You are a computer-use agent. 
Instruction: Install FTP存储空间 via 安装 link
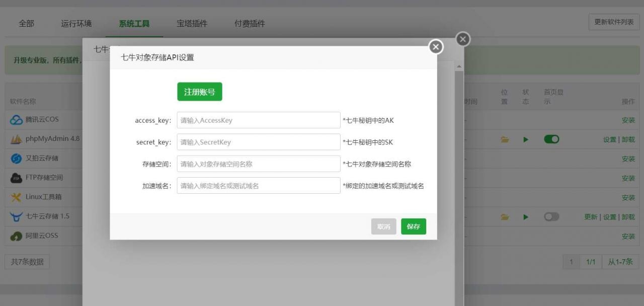[x=628, y=178]
